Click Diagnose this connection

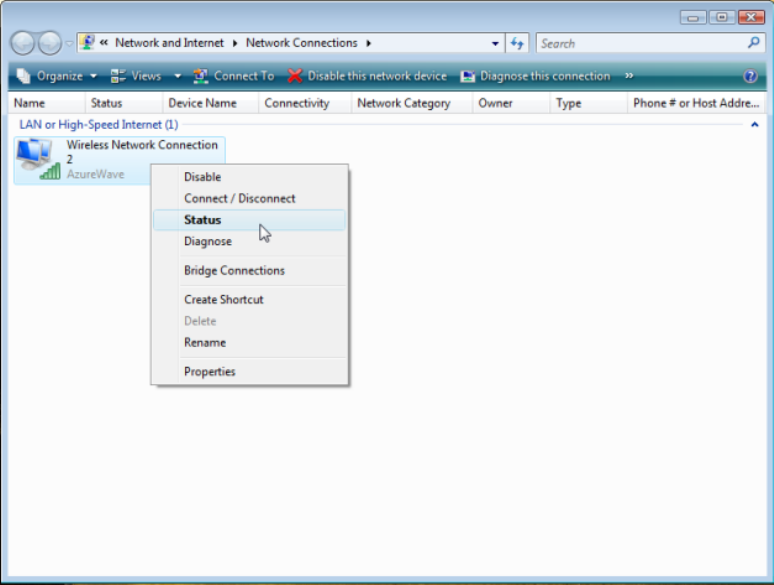(536, 76)
